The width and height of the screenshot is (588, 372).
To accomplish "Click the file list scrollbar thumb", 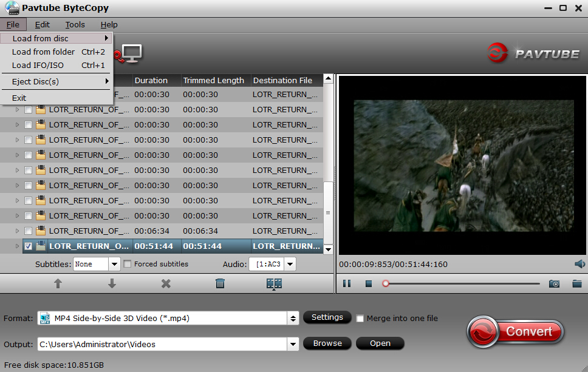I will pos(329,213).
